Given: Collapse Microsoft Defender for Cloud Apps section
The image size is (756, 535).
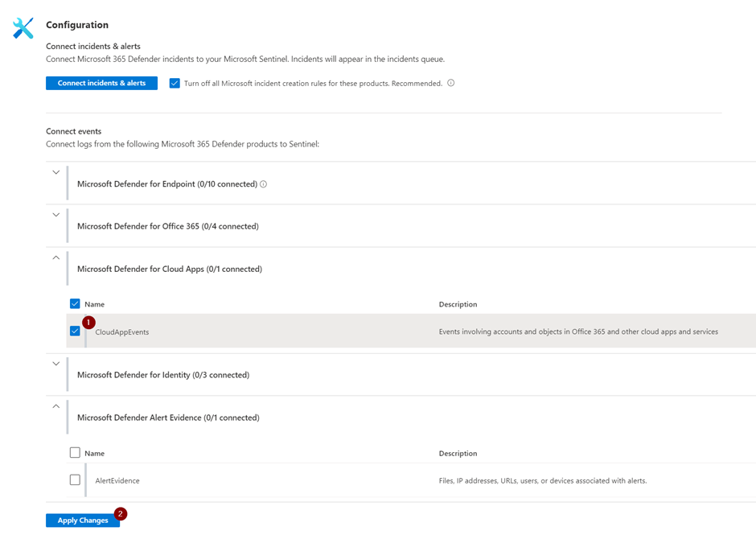Looking at the screenshot, I should click(x=56, y=257).
